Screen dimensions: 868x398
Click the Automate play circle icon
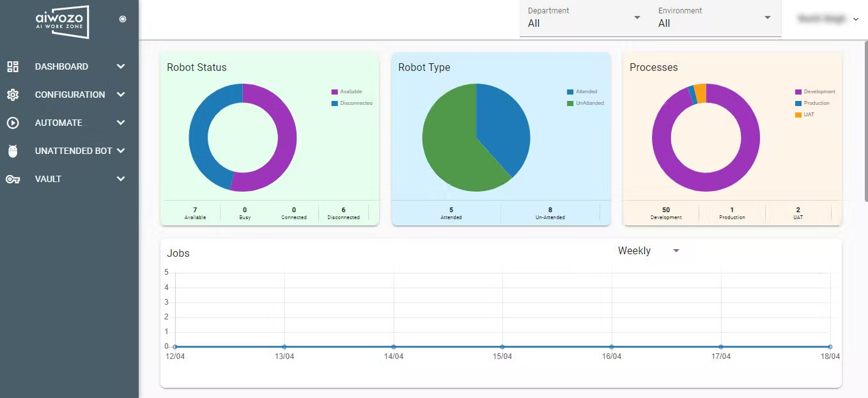13,123
